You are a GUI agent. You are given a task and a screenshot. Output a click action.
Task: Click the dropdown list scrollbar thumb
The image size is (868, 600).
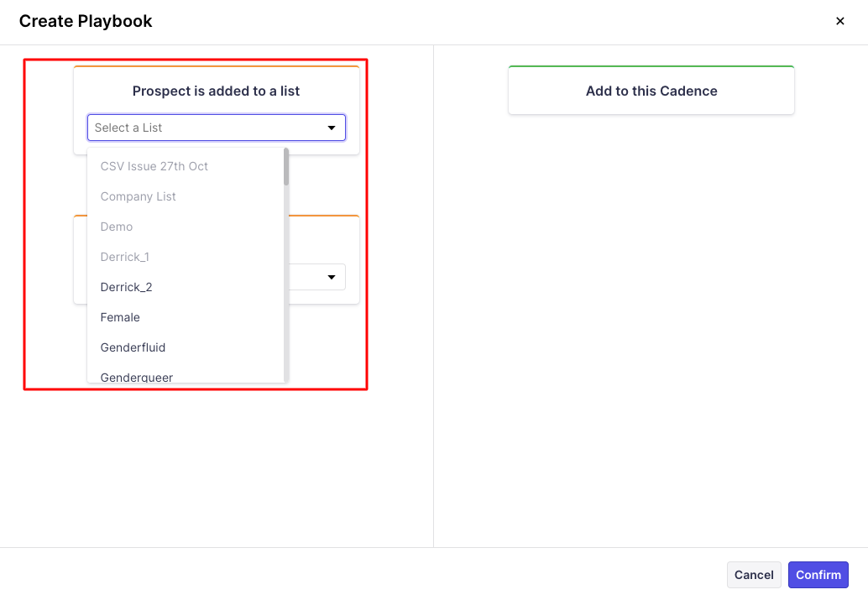click(286, 167)
